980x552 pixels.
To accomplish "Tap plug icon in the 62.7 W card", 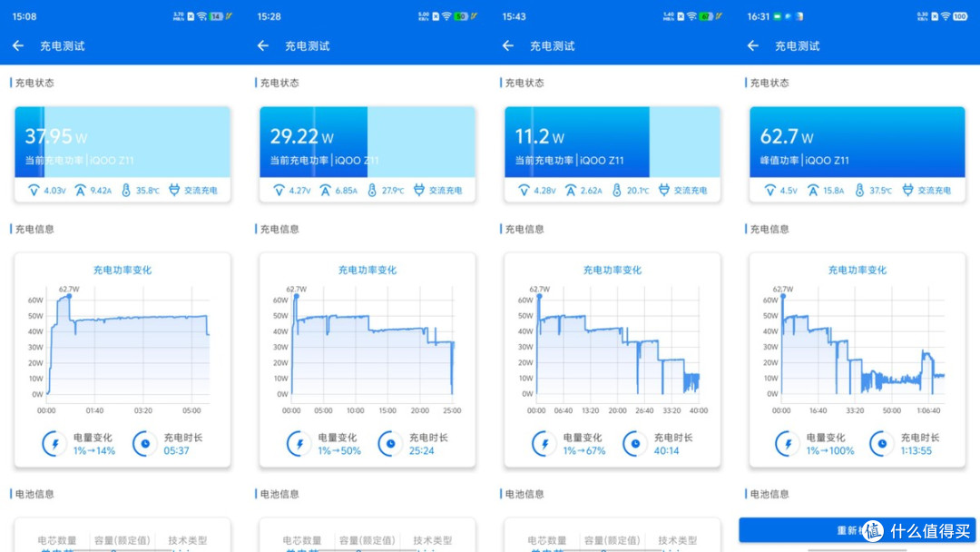I will click(907, 190).
